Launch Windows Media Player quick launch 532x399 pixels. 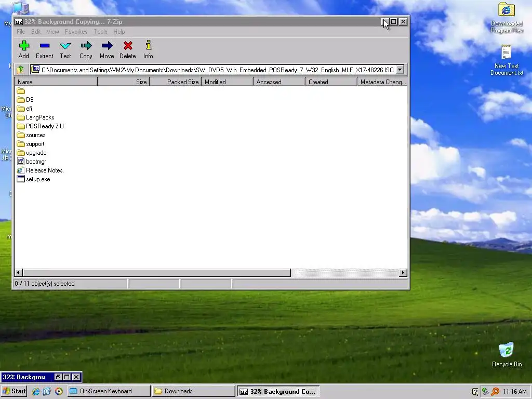[59, 391]
